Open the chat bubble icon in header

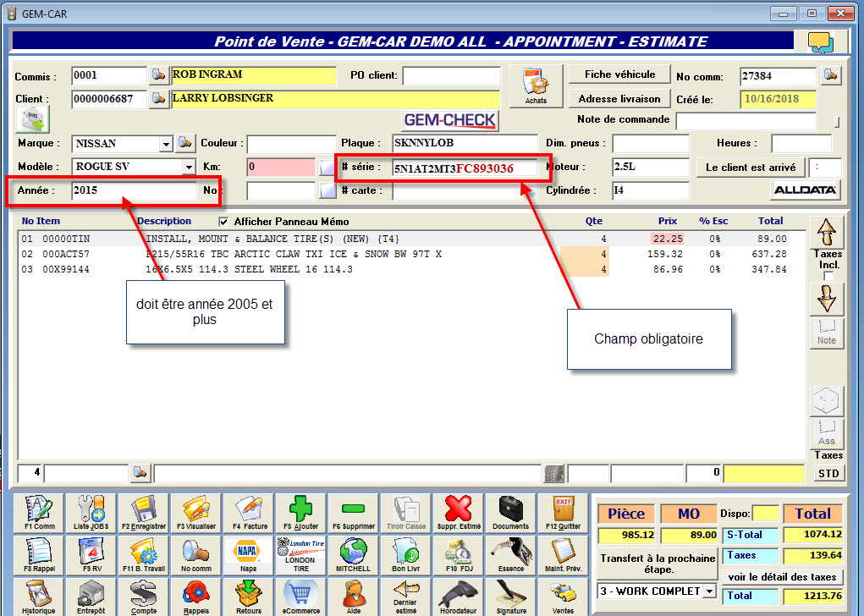click(x=821, y=41)
